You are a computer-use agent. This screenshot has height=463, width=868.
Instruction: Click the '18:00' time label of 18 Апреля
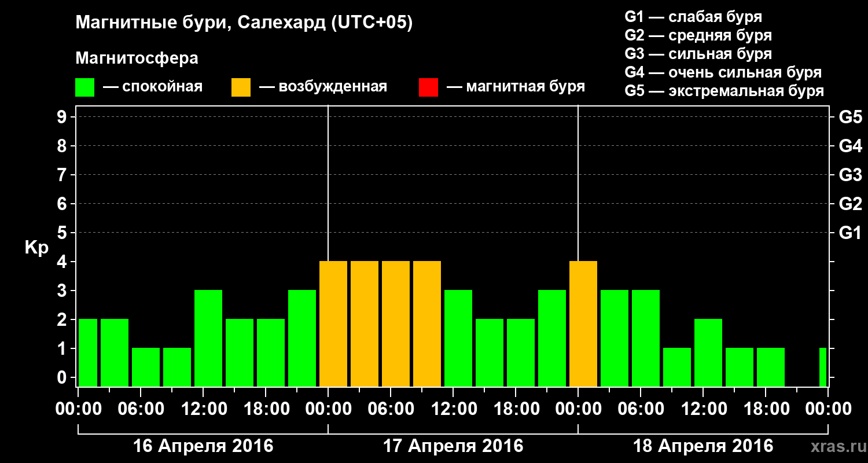[766, 409]
